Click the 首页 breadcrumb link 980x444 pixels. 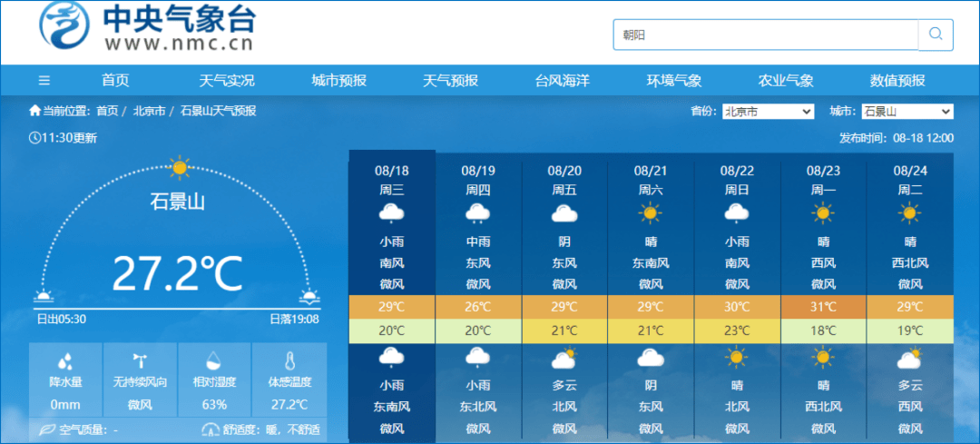point(107,111)
